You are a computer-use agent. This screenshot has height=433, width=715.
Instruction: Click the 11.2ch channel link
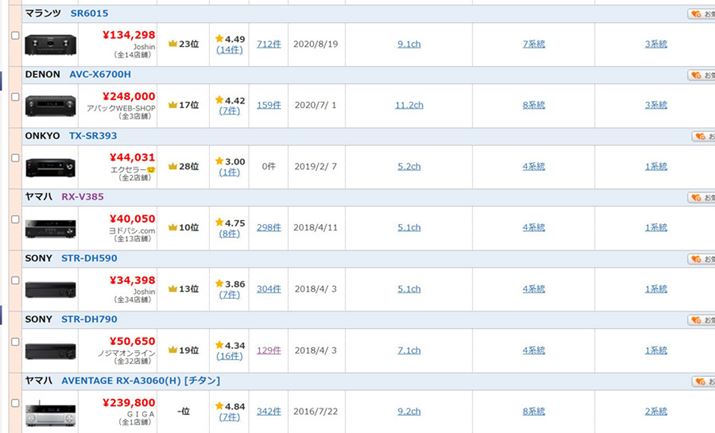coord(409,105)
